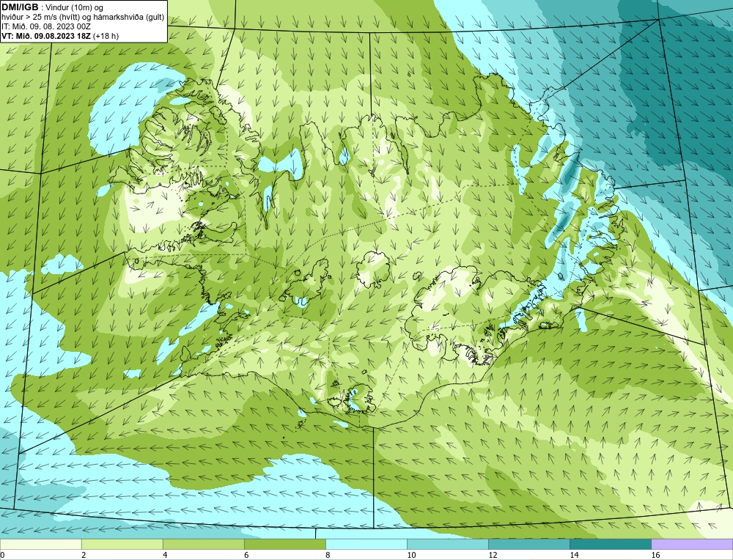733x560 pixels.
Task: Click the purple legend swatch above 16 m/s
Action: [692, 544]
